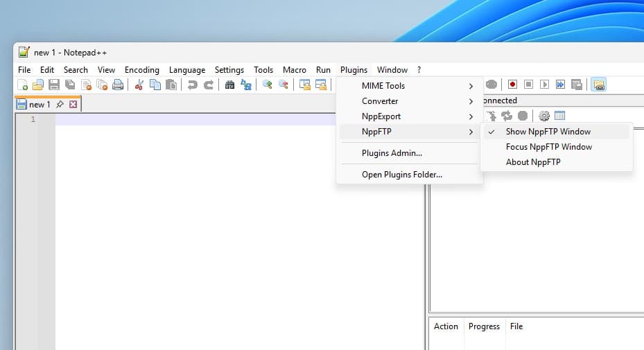
Task: Toggle synchronize horizontal scrolling icon
Action: click(321, 85)
